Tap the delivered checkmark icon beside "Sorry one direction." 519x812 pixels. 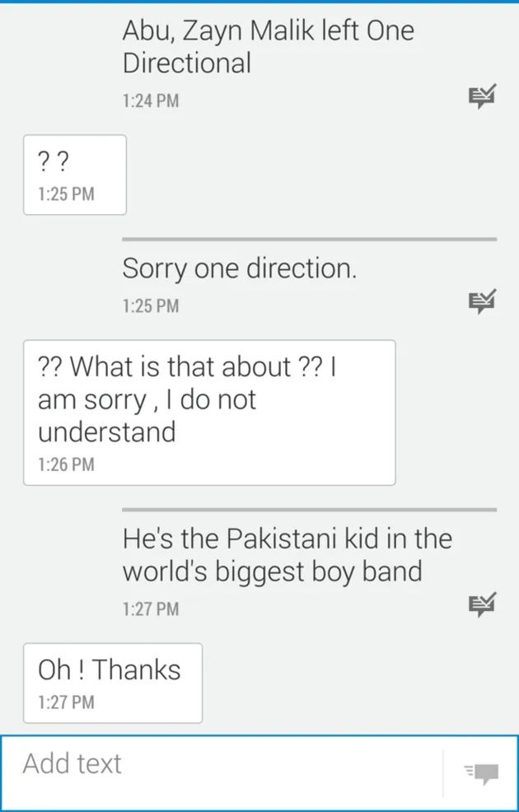click(483, 300)
